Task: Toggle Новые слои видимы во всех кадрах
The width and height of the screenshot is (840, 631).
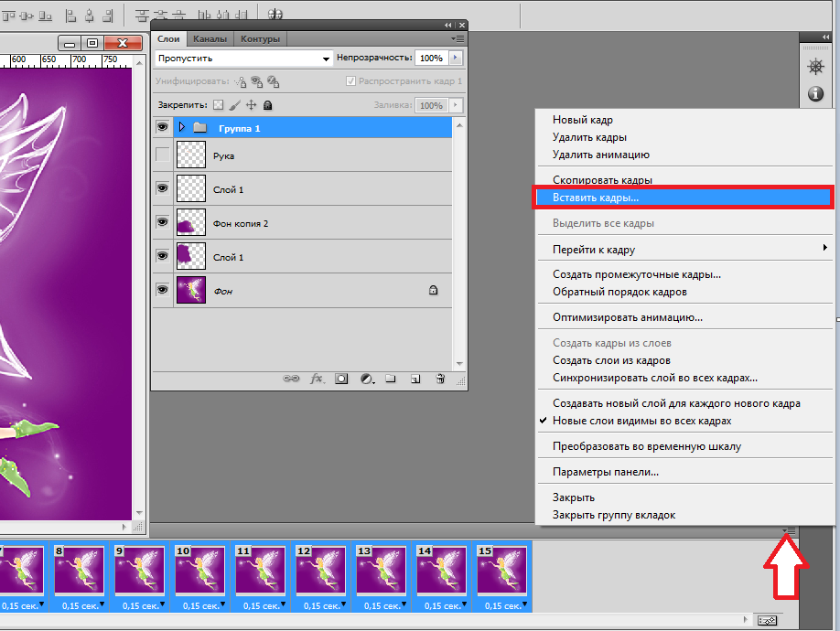Action: pos(641,421)
